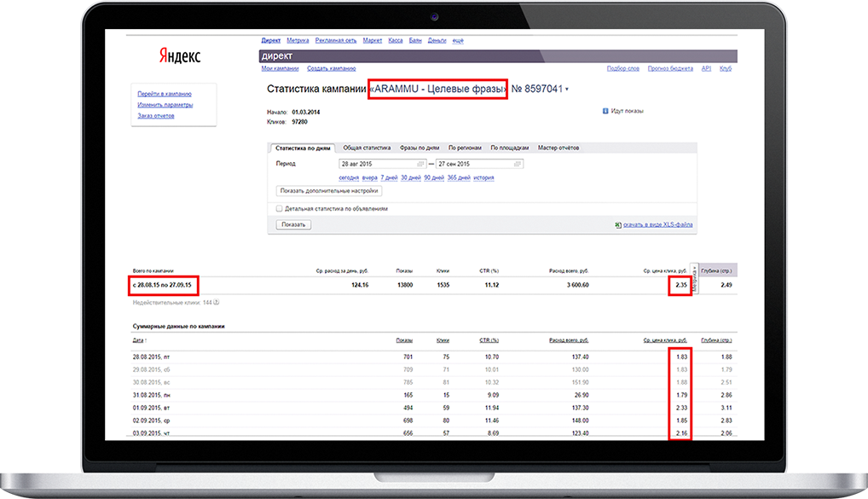868x499 pixels.
Task: Open the ещё services menu
Action: point(458,40)
